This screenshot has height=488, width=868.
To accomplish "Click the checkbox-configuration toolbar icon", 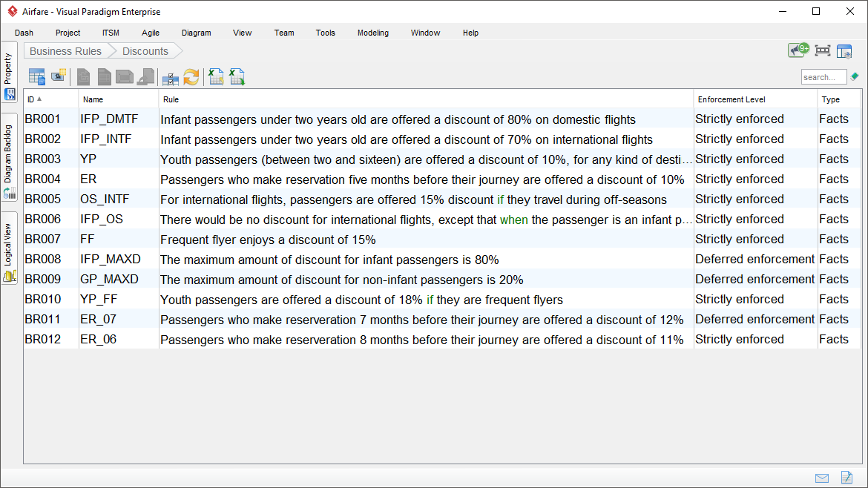I will pyautogui.click(x=170, y=76).
